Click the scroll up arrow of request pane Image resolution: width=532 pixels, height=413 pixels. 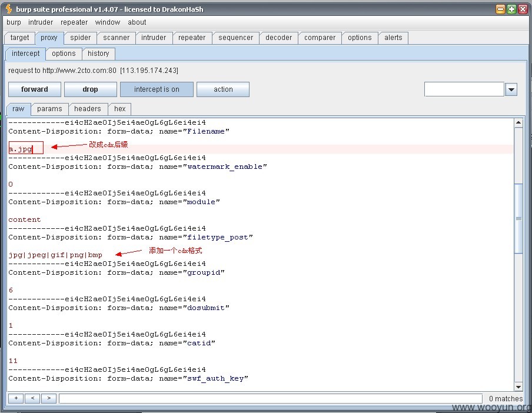coord(518,122)
